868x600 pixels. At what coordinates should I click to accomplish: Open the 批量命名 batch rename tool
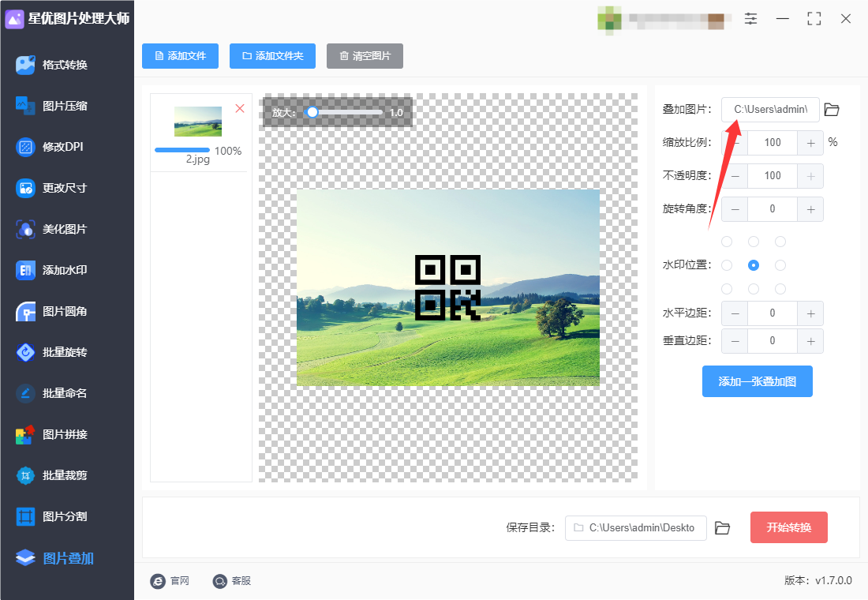click(x=51, y=393)
